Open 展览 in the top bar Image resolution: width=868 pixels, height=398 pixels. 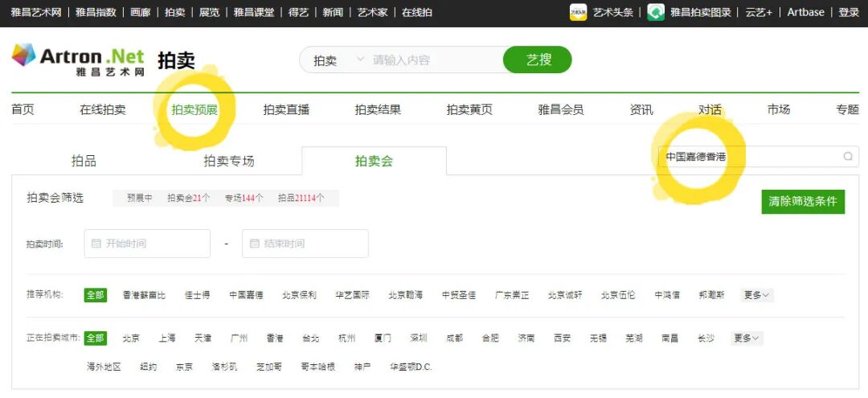(209, 12)
